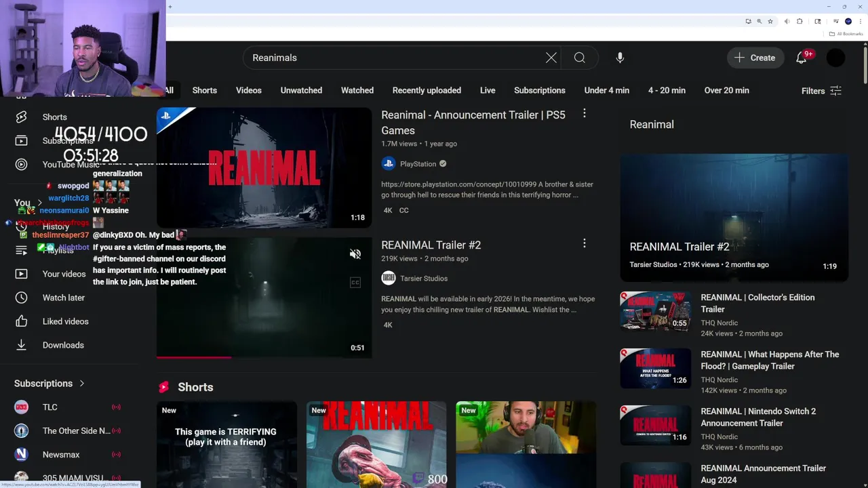Screen dimensions: 868x488
Task: Open YouTube Music from the sidebar
Action: point(58,165)
